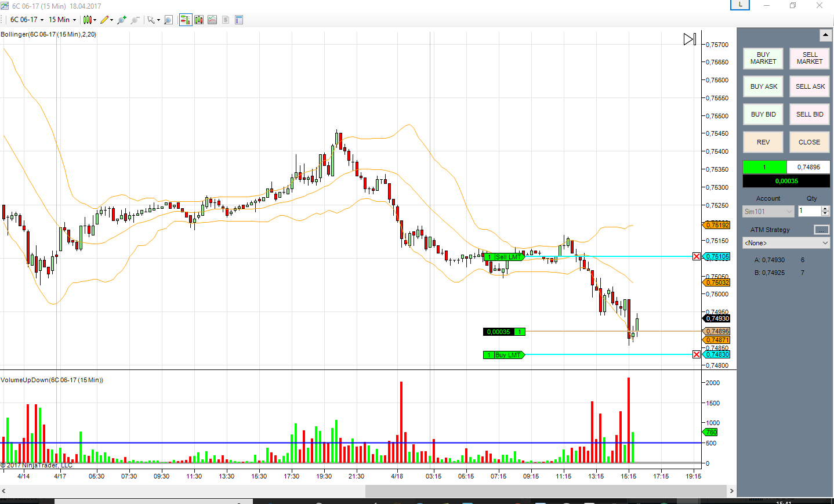Screen dimensions: 834x504
Task: Open the 15 Min interval dropdown
Action: point(62,20)
